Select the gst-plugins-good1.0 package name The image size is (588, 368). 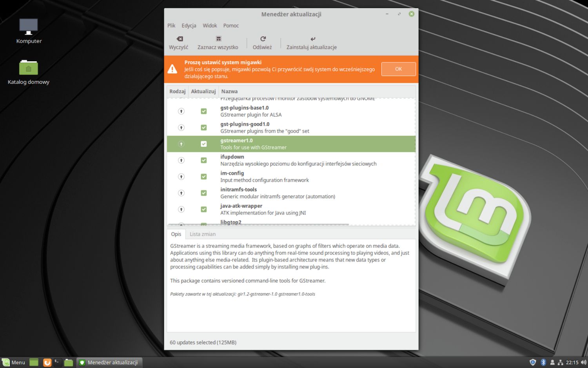click(x=245, y=124)
